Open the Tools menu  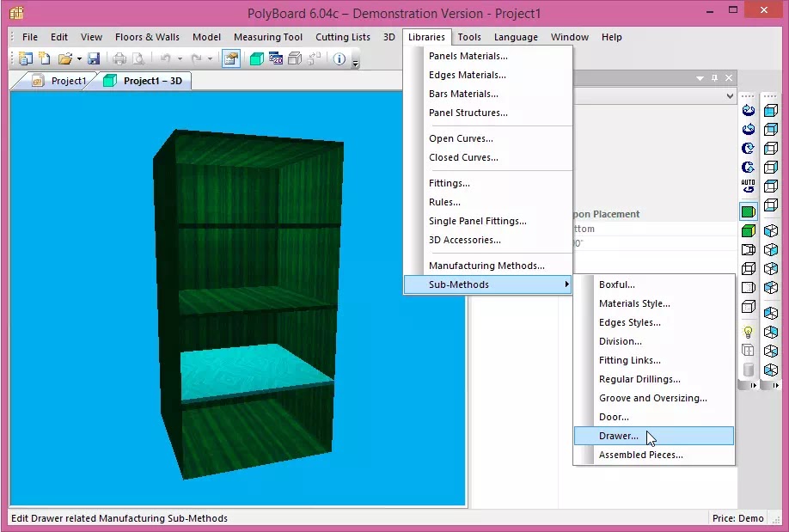[469, 37]
